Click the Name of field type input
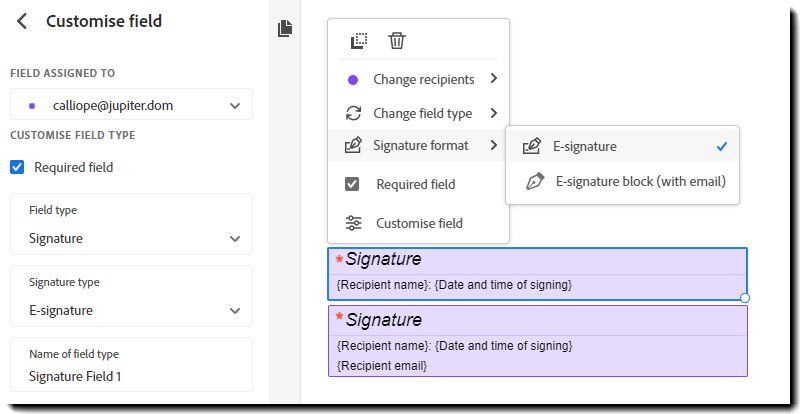Image resolution: width=800 pixels, height=414 pixels. coord(131,364)
